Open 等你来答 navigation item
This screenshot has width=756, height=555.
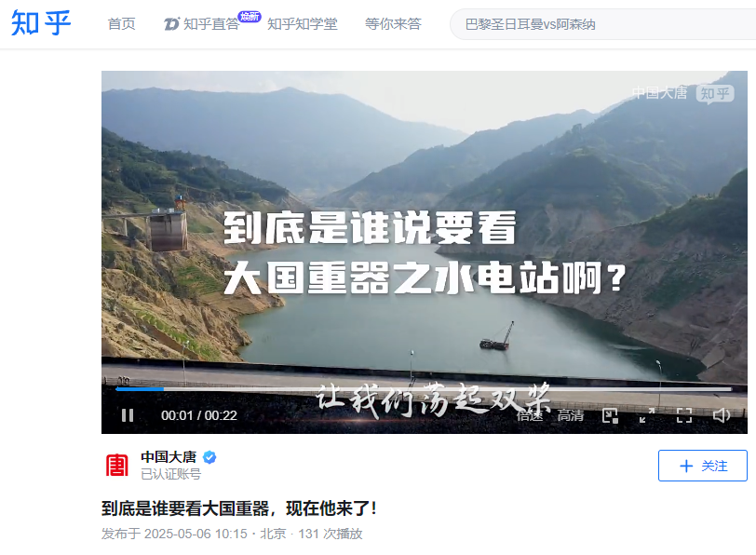[393, 23]
